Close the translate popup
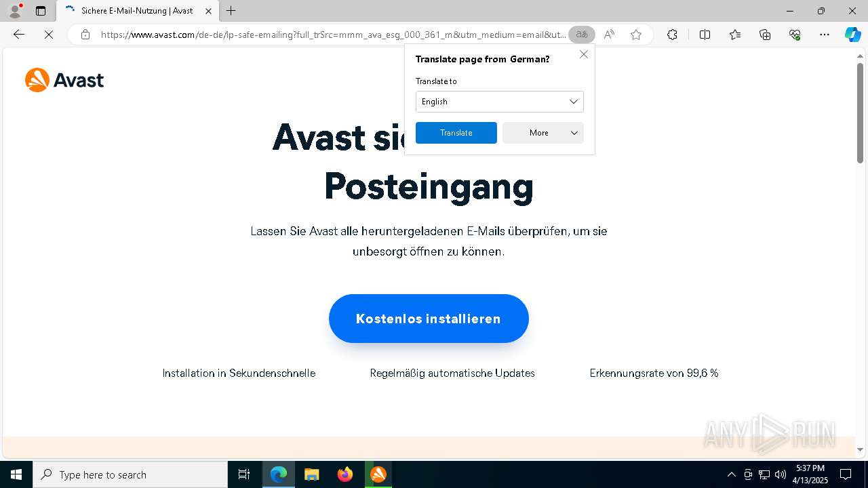Image resolution: width=868 pixels, height=488 pixels. (583, 54)
